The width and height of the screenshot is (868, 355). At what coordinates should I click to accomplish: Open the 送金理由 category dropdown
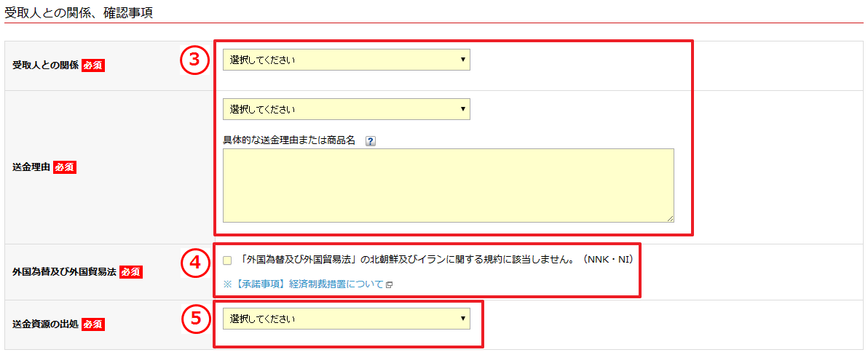tap(347, 109)
